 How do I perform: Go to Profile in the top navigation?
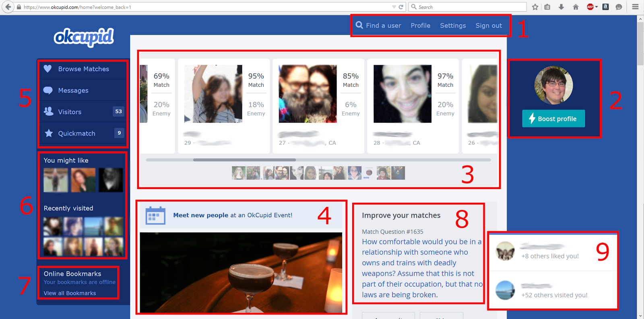421,25
